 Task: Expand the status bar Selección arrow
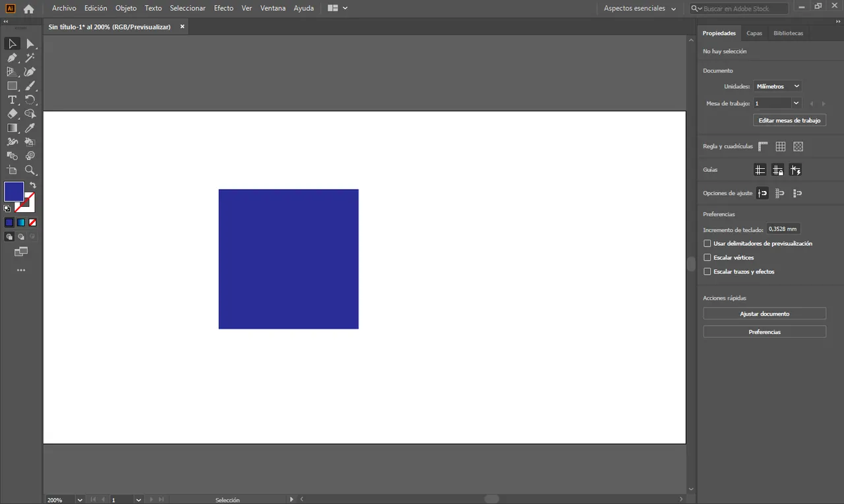(x=291, y=499)
